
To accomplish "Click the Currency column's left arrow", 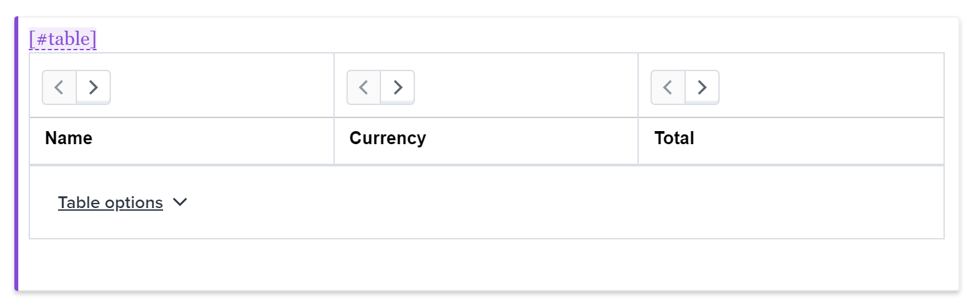I will [x=364, y=87].
